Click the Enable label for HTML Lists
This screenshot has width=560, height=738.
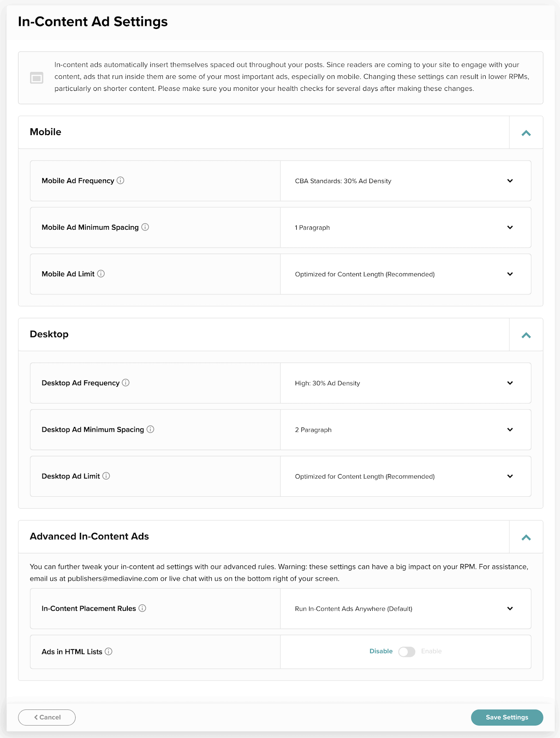(431, 651)
